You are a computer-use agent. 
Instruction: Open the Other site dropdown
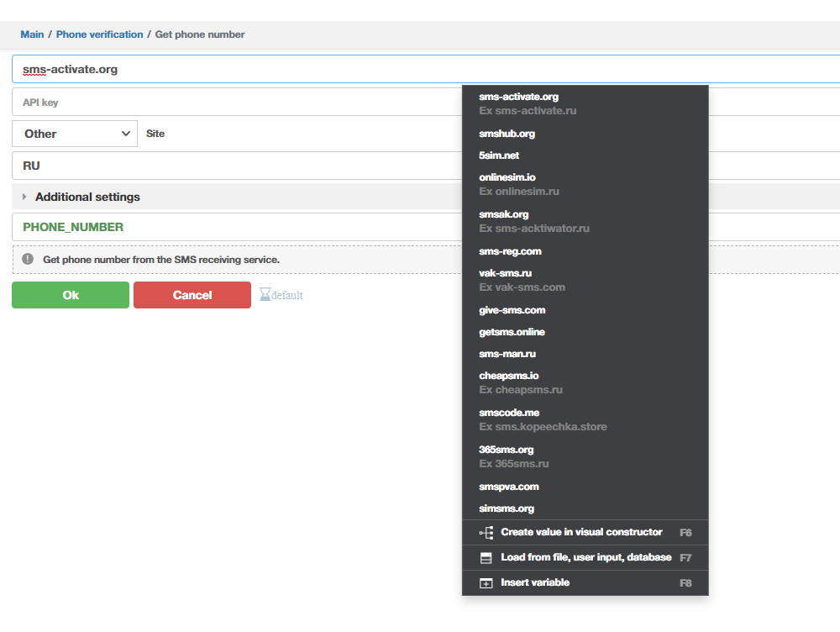tap(75, 134)
